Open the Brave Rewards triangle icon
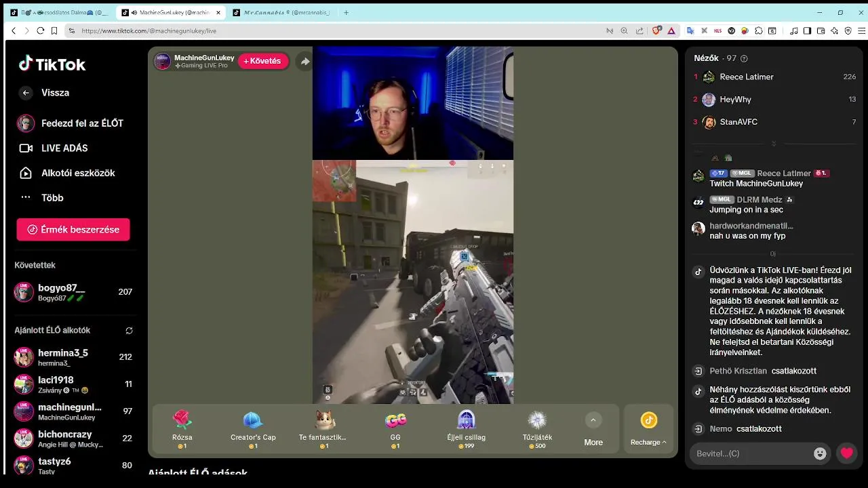This screenshot has height=488, width=868. point(671,30)
